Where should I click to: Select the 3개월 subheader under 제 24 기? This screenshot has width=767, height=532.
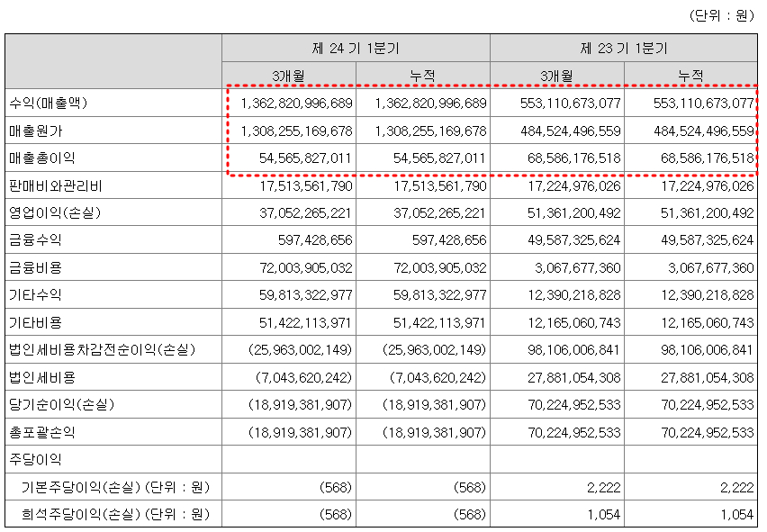pos(288,69)
